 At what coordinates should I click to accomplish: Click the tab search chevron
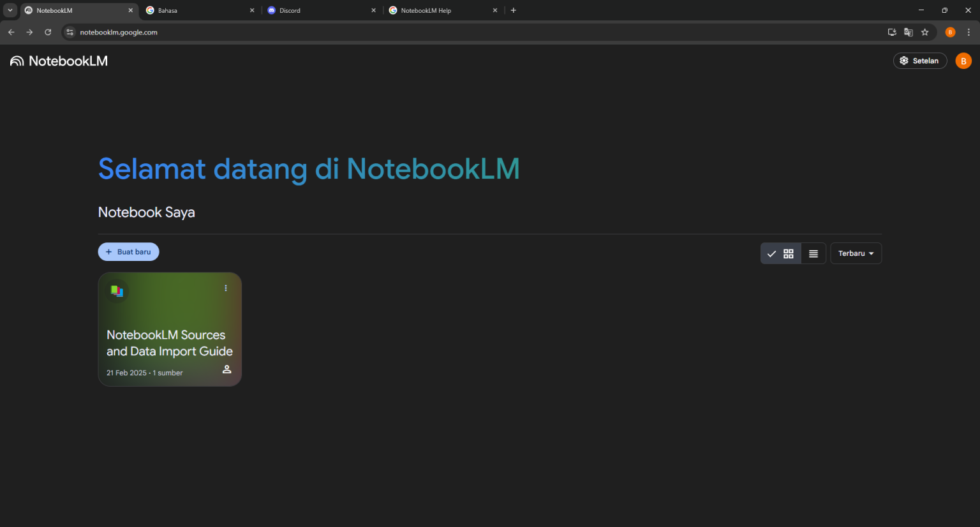(10, 10)
